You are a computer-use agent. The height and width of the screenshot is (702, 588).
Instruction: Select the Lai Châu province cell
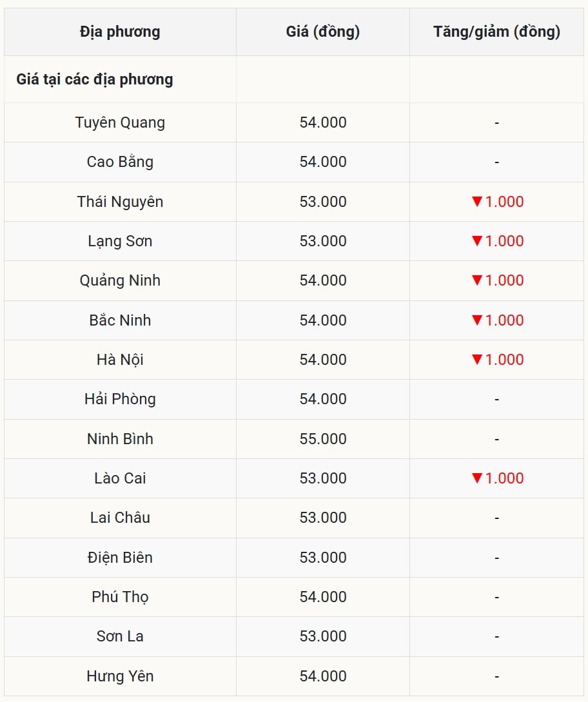pos(120,518)
